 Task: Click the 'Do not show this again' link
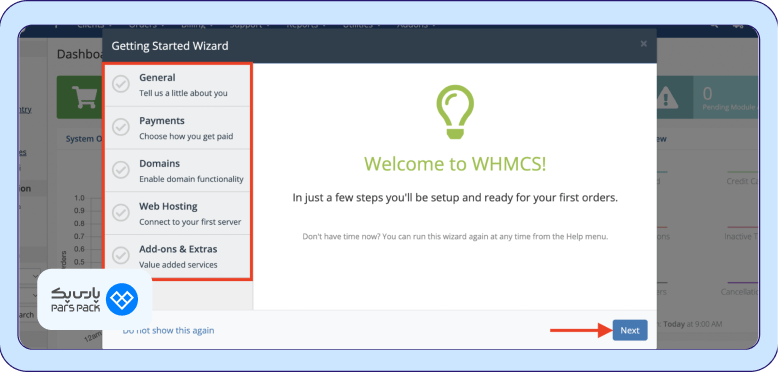coord(169,330)
